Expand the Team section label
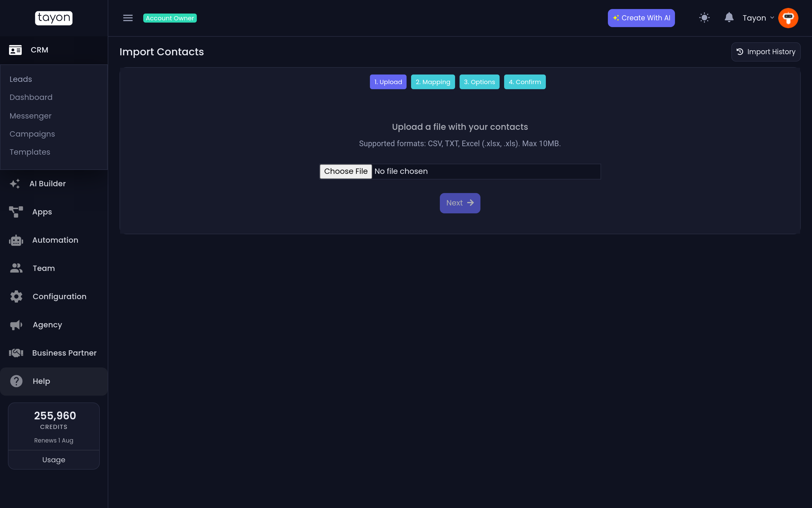Viewport: 812px width, 508px height. point(44,268)
